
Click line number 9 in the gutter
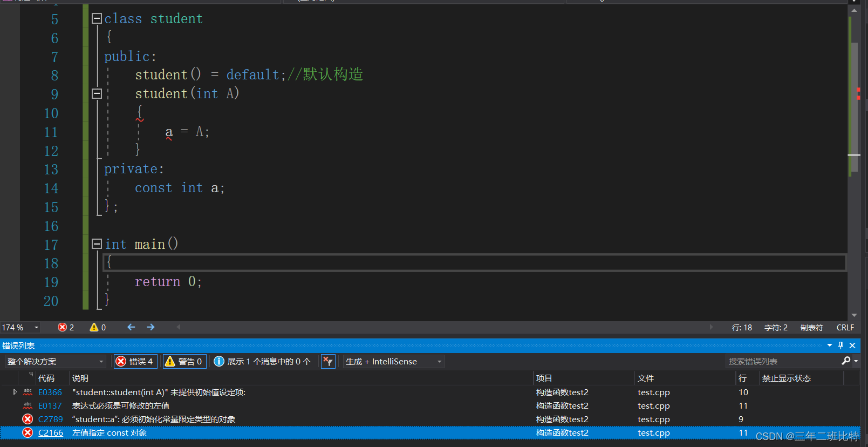[x=54, y=94]
